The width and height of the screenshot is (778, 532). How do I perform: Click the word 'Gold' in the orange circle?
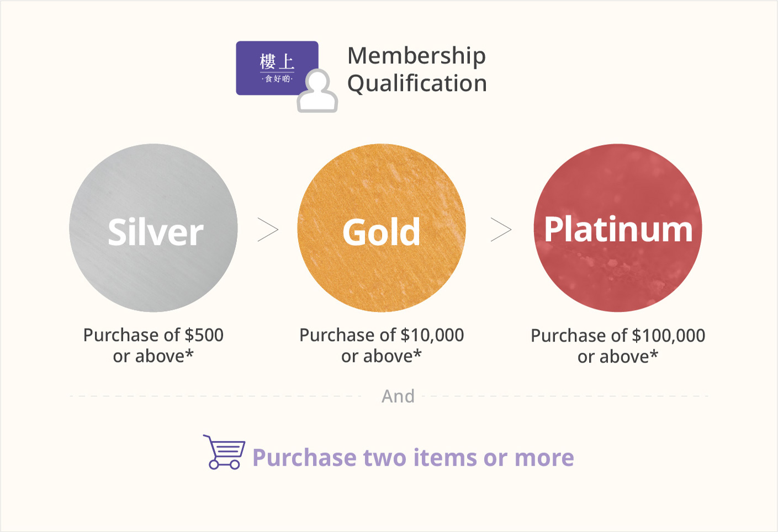(382, 232)
